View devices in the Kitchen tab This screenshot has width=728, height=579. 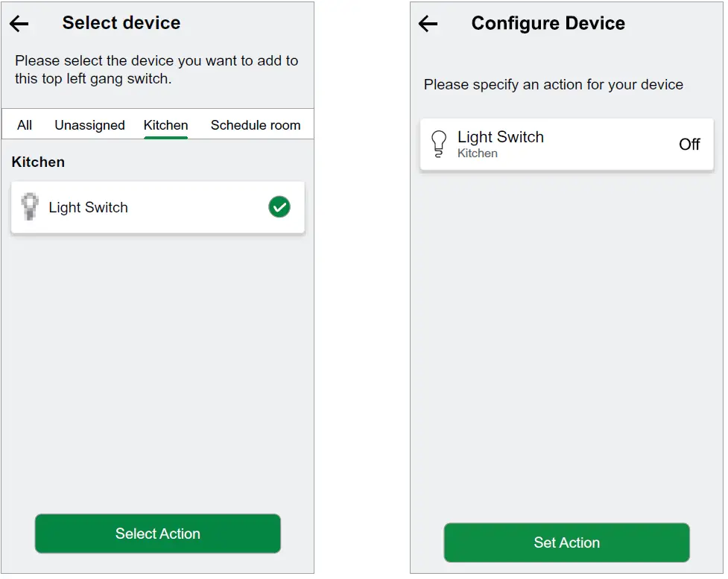pyautogui.click(x=165, y=124)
